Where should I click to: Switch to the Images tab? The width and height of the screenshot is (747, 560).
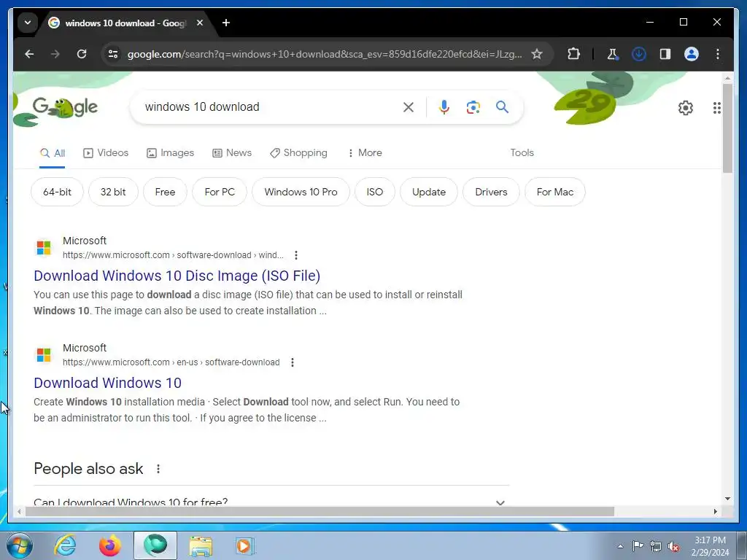point(170,153)
